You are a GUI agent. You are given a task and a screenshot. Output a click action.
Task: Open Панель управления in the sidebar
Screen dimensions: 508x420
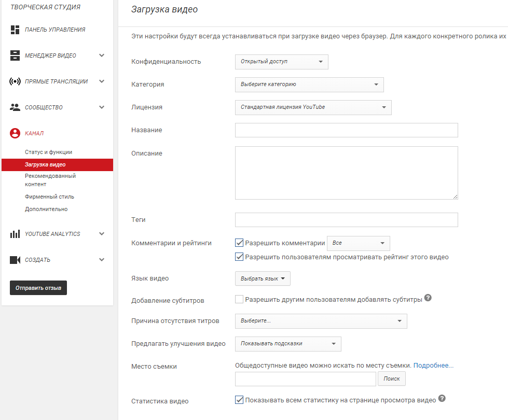tap(55, 30)
